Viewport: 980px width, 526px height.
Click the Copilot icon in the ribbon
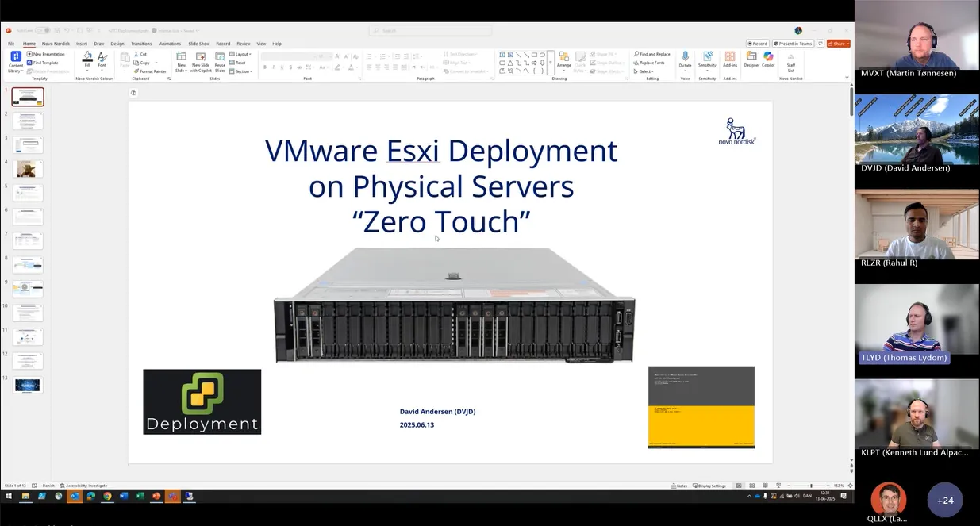pos(768,59)
